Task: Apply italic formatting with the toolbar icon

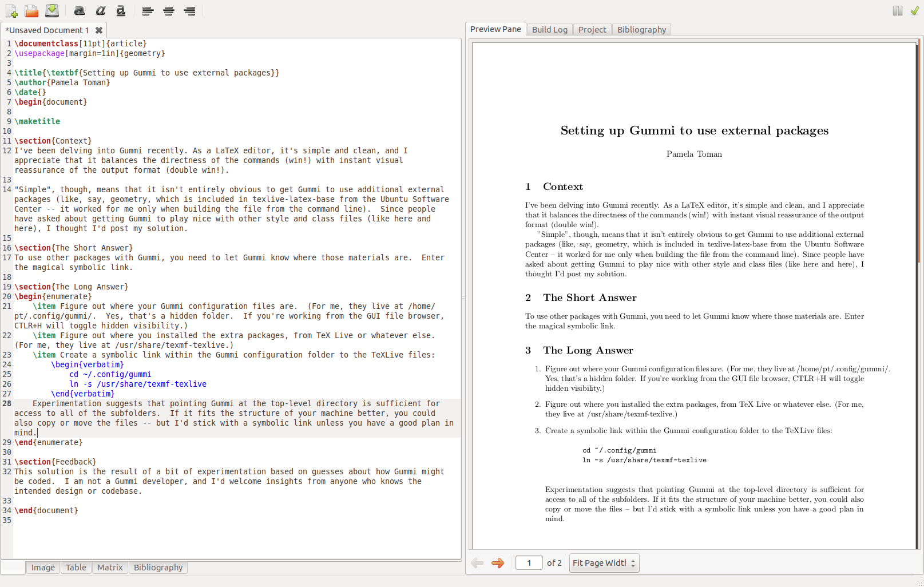Action: click(x=101, y=11)
